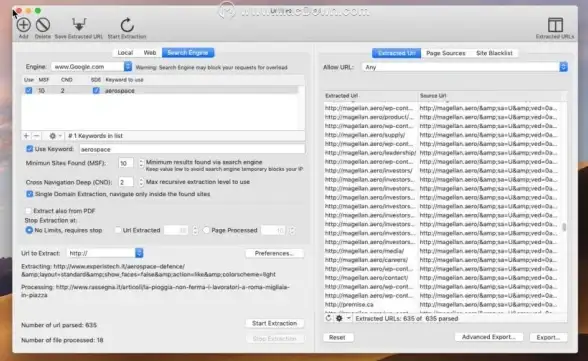588x361 pixels.
Task: Select the Search Engine tab
Action: (x=188, y=53)
